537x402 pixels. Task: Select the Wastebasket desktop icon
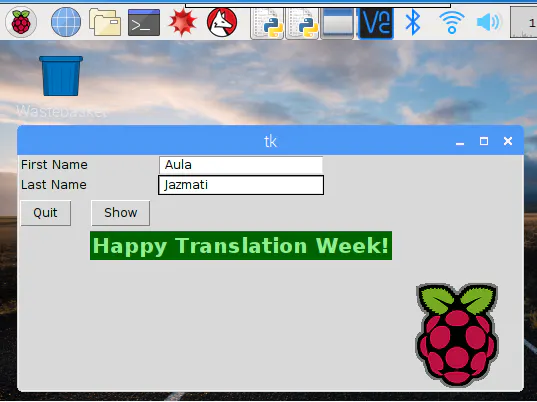click(61, 86)
